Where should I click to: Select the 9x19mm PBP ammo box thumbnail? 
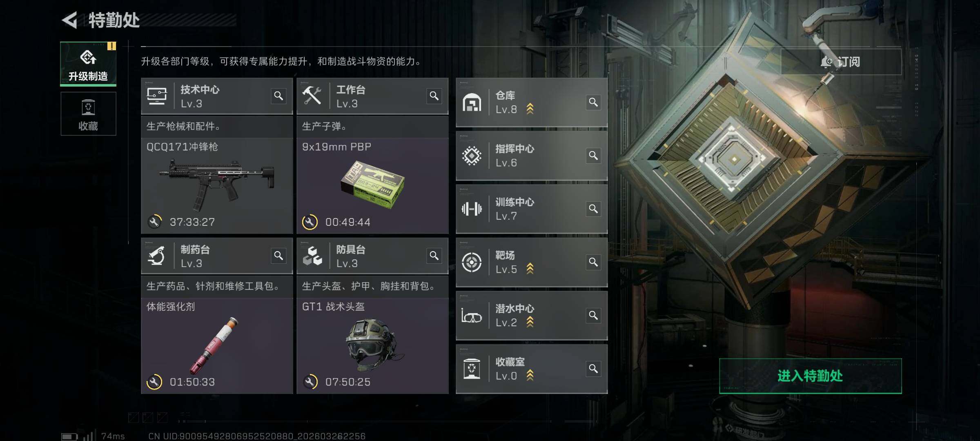[x=372, y=184]
